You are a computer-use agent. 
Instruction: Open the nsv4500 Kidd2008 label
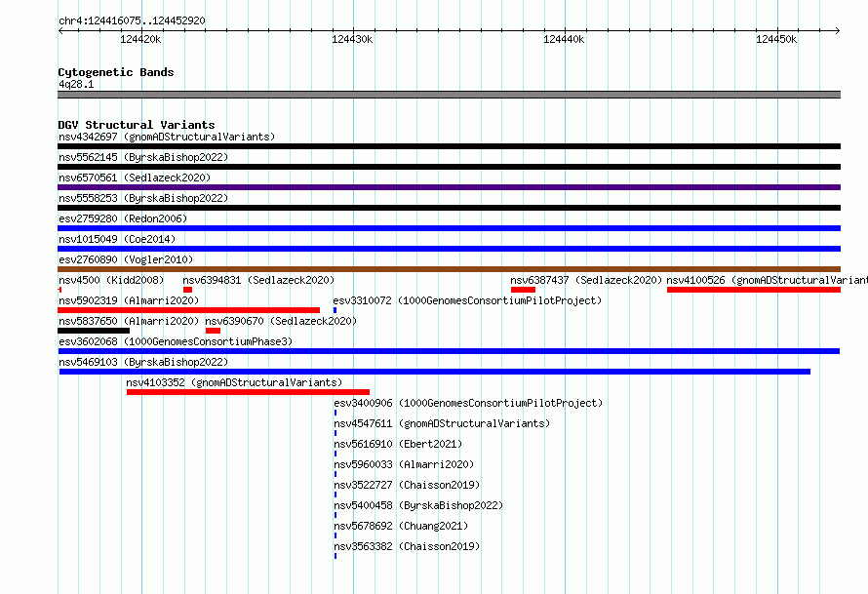tap(111, 280)
